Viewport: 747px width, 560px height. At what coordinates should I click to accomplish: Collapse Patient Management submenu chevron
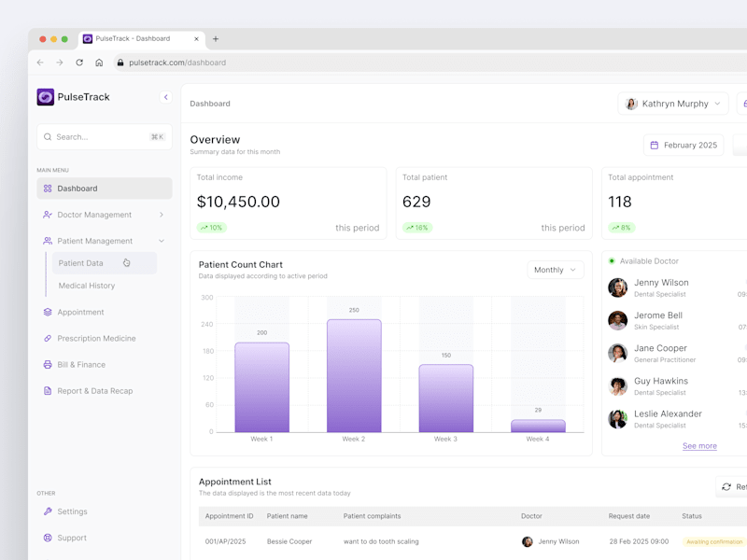(x=162, y=241)
